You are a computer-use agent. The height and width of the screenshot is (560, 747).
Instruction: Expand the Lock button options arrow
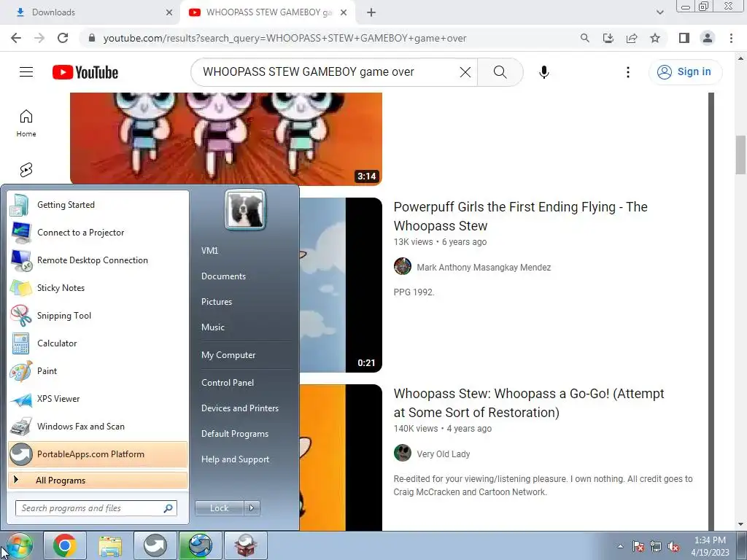click(252, 508)
